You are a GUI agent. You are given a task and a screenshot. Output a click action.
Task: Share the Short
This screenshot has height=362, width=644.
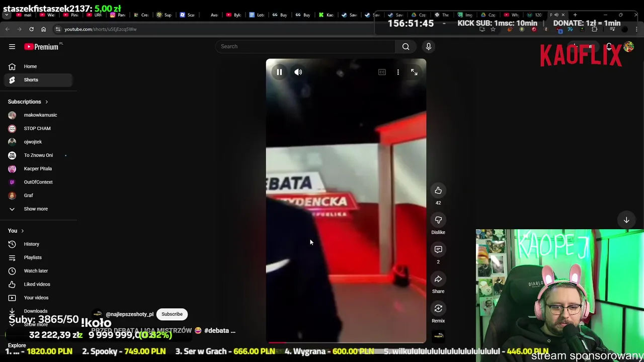[x=438, y=279]
